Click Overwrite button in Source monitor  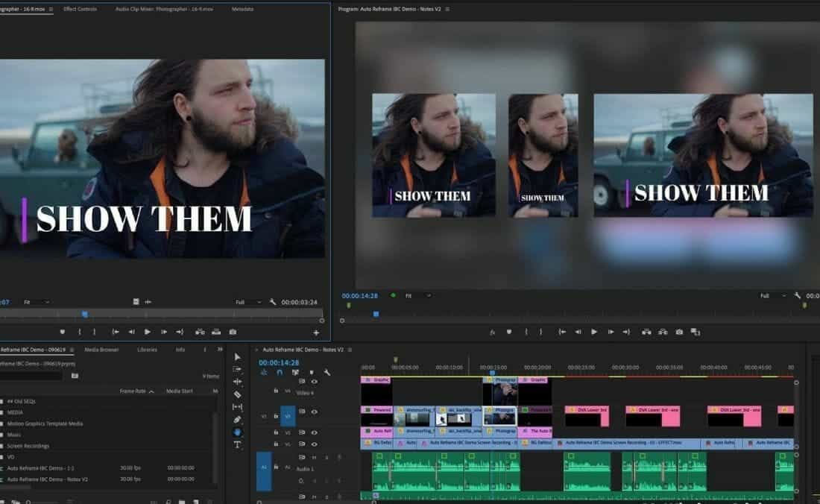click(x=216, y=332)
